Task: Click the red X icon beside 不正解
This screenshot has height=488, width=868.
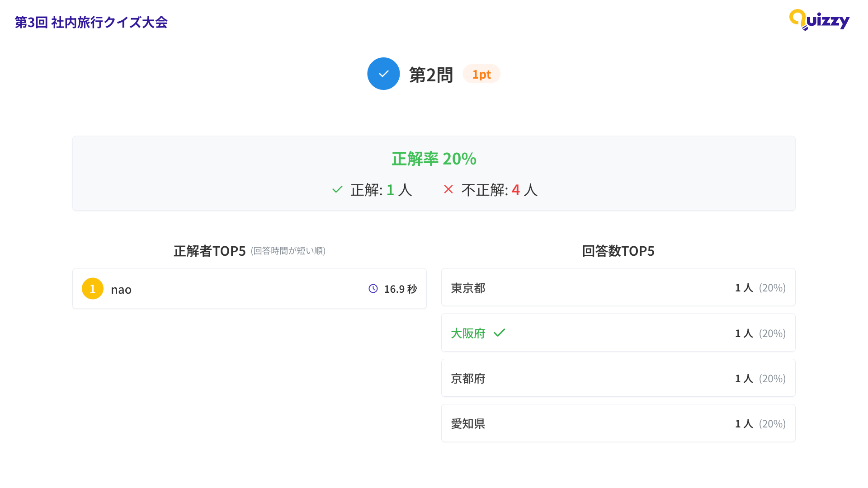Action: [448, 190]
